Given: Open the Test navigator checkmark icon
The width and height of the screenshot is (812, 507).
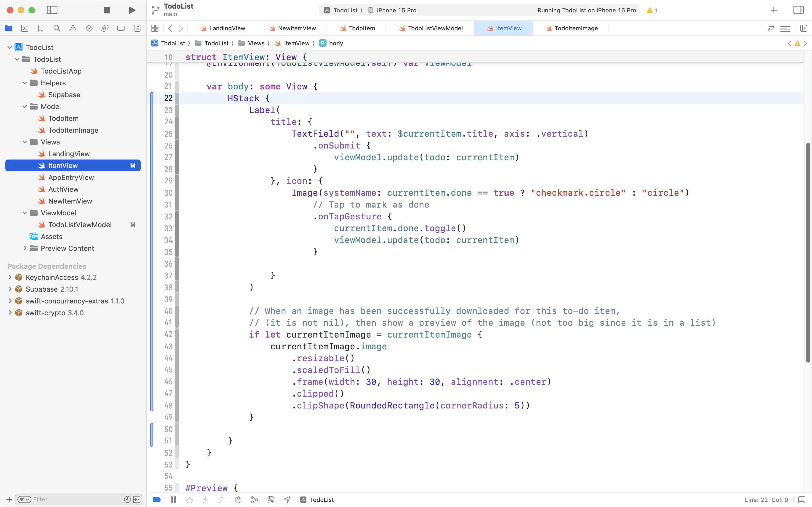Looking at the screenshot, I should click(89, 28).
